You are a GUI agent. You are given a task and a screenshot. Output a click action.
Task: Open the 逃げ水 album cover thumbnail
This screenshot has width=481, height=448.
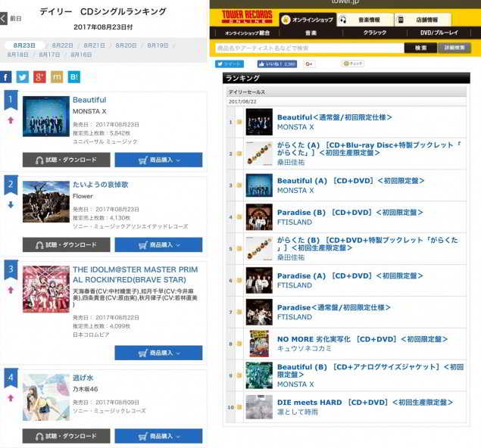(x=46, y=397)
